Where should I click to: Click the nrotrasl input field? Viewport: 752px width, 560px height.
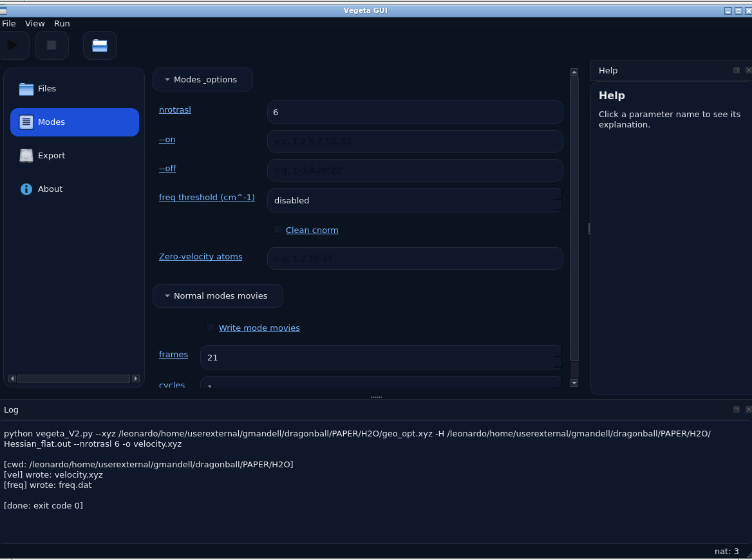(x=415, y=112)
